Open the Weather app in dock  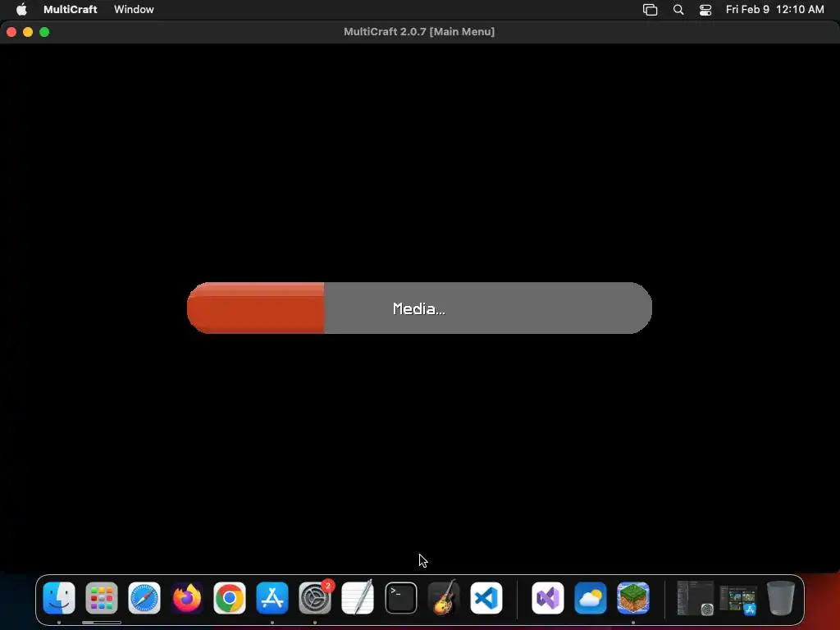coord(591,597)
